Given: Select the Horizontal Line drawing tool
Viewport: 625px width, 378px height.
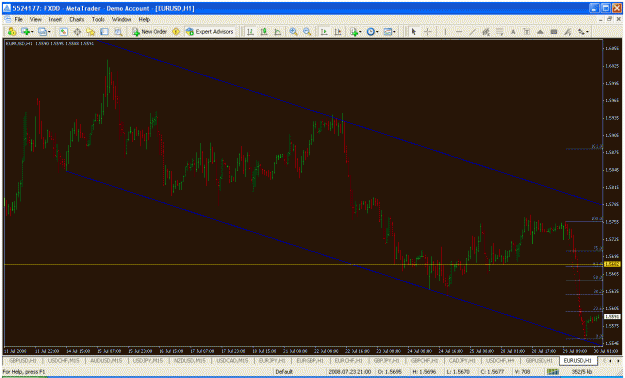Looking at the screenshot, I should (x=459, y=32).
